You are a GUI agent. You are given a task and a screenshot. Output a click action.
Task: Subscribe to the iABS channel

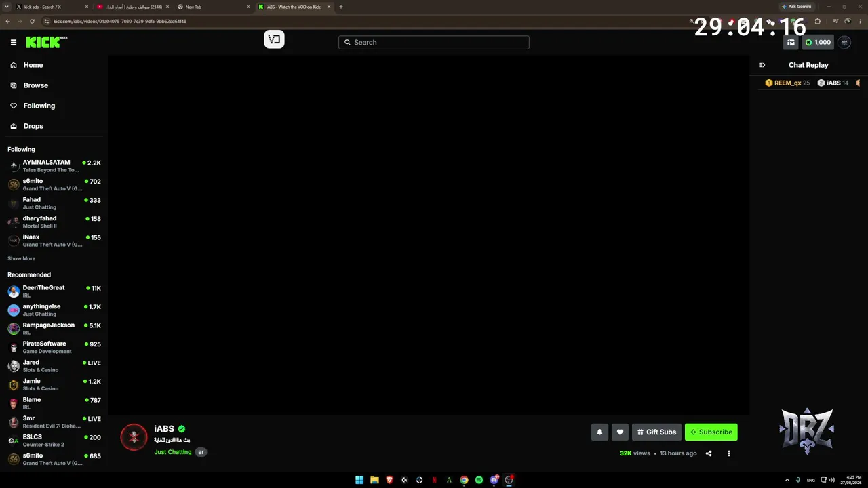tap(711, 432)
